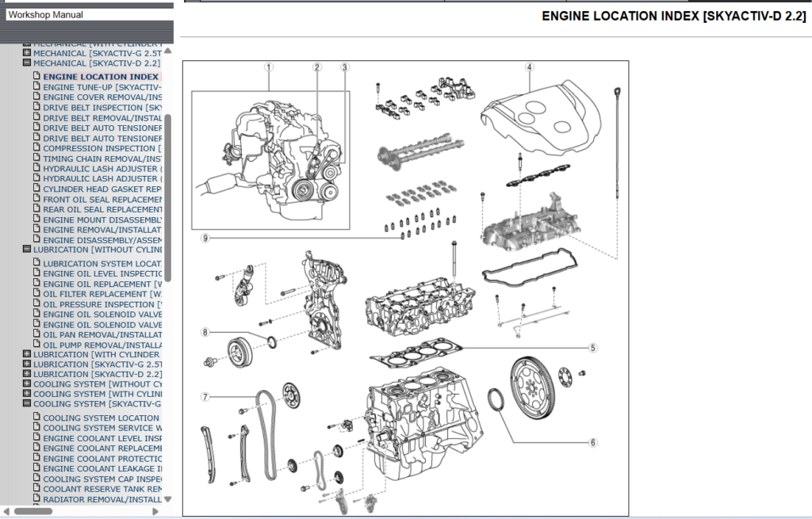Image resolution: width=812 pixels, height=519 pixels.
Task: Click document icon beside RADIATOR REMOVAL/INSTALL
Action: coord(36,498)
